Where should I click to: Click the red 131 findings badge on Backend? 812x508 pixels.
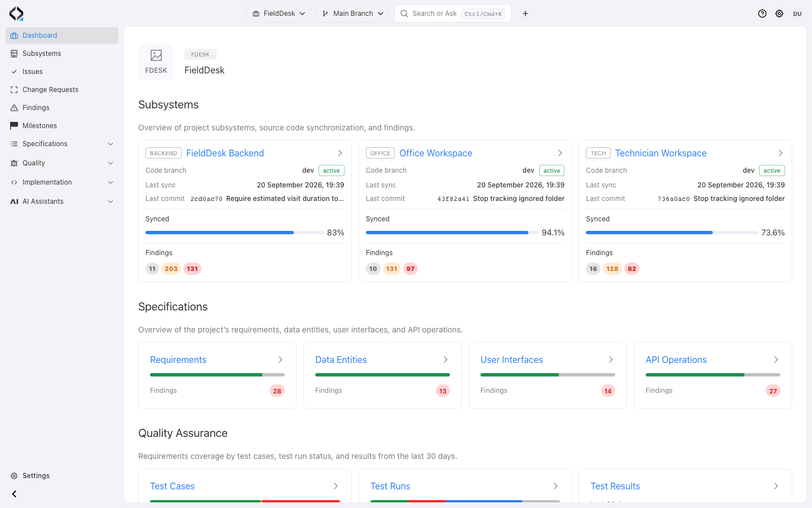tap(192, 269)
